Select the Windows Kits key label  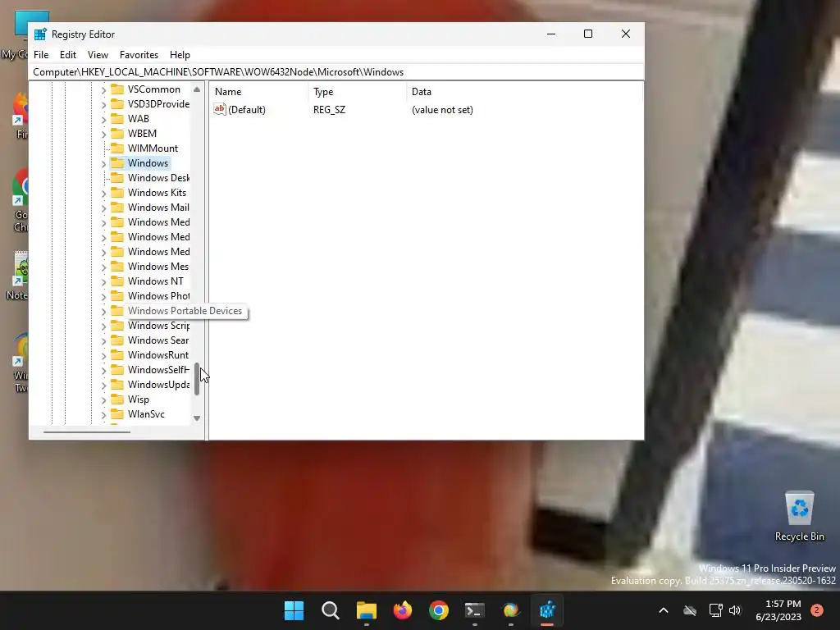157,193
